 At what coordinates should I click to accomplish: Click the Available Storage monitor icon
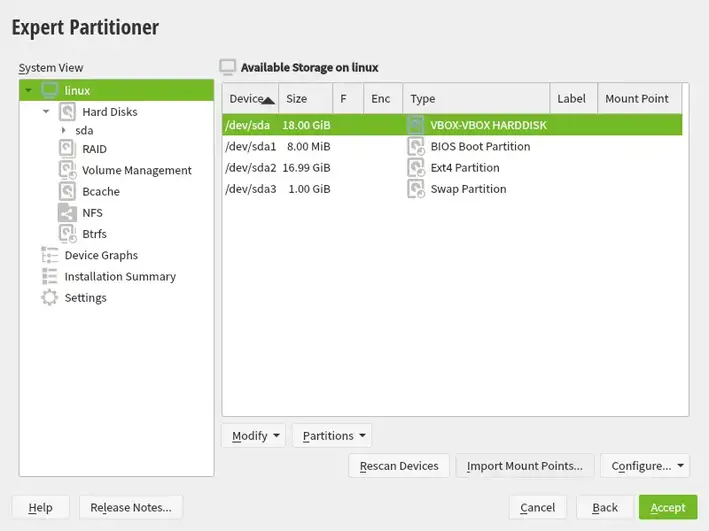click(227, 67)
